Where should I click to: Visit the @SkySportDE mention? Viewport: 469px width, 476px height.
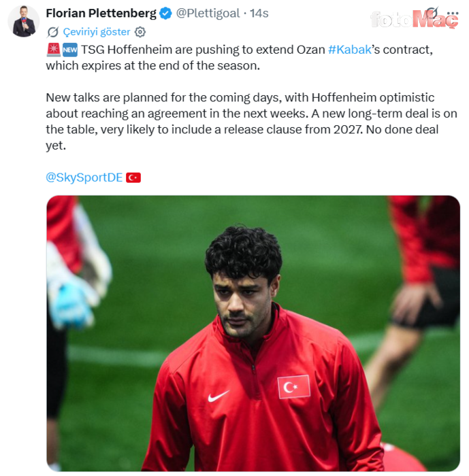point(84,177)
